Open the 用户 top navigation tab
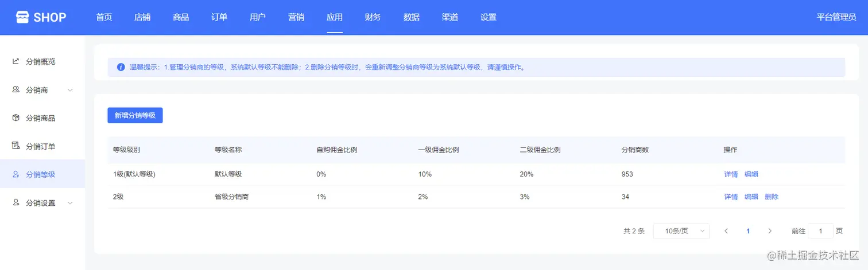This screenshot has width=868, height=270. [258, 17]
